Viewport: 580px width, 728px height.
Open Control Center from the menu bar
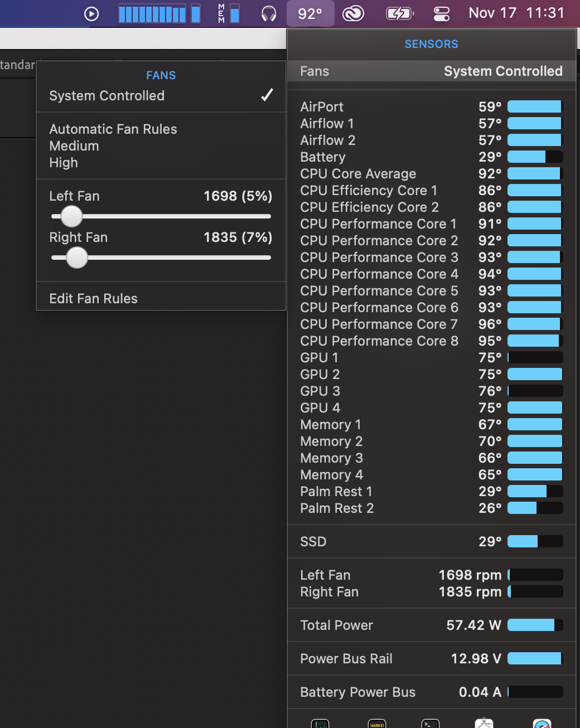441,14
